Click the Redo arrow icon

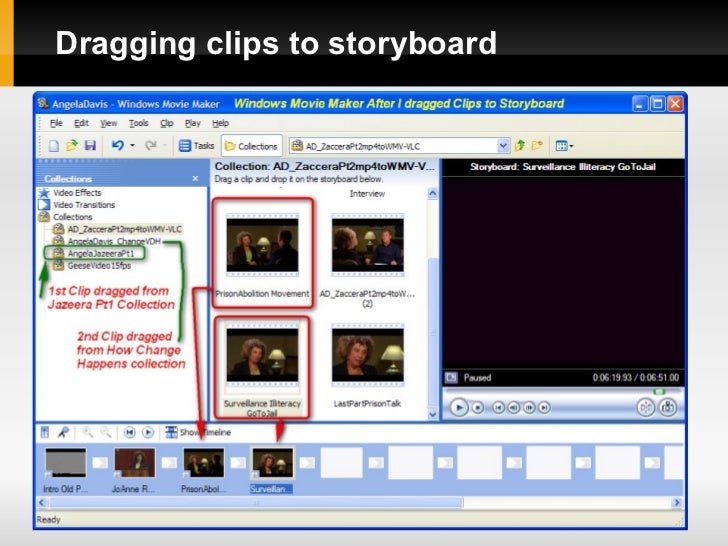[150, 146]
